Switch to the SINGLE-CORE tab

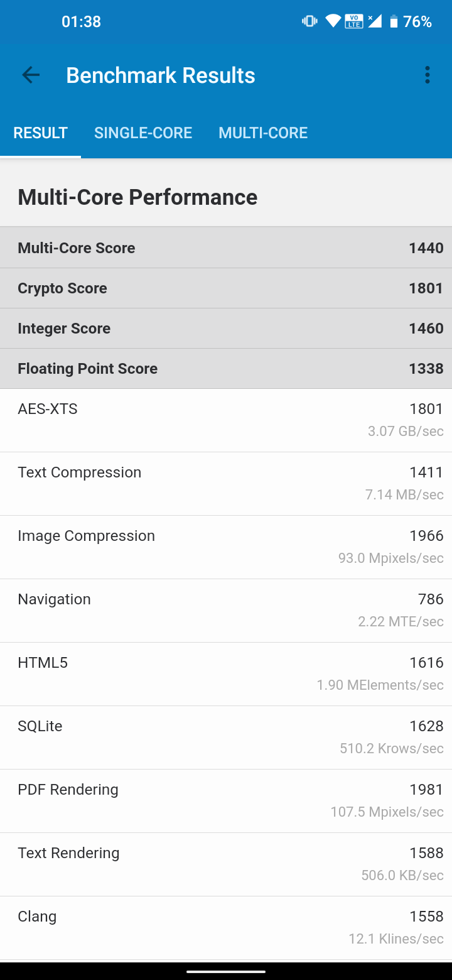(143, 133)
